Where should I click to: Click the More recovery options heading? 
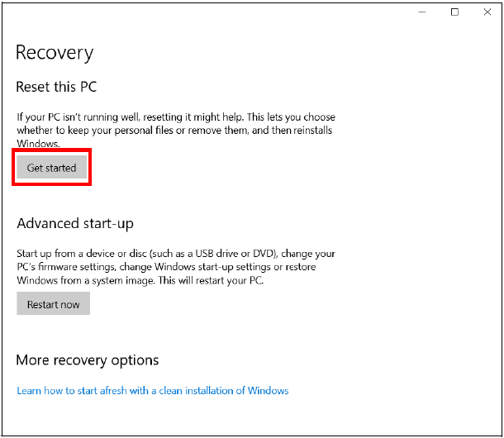click(88, 360)
